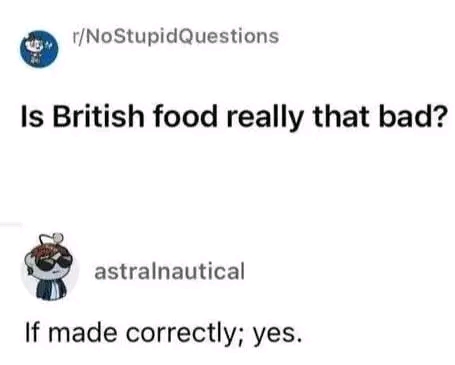Image resolution: width=455 pixels, height=365 pixels.
Task: Click the word Is starting the title
Action: (x=32, y=116)
